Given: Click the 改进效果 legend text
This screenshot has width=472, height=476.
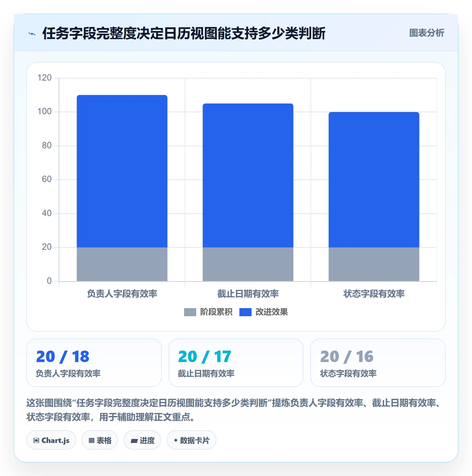Looking at the screenshot, I should point(271,312).
